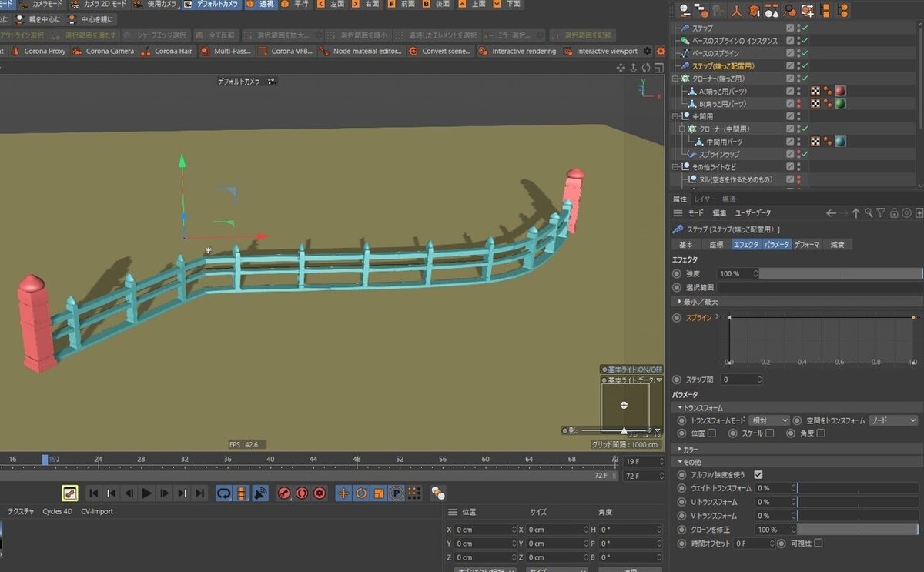Click the play forward button
The image size is (924, 572).
146,493
